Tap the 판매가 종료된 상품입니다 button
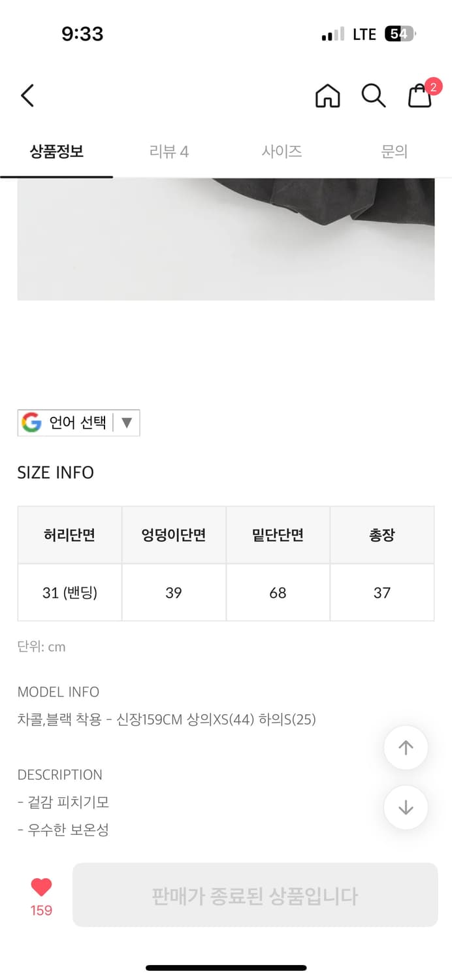The width and height of the screenshot is (452, 980). coord(255,894)
